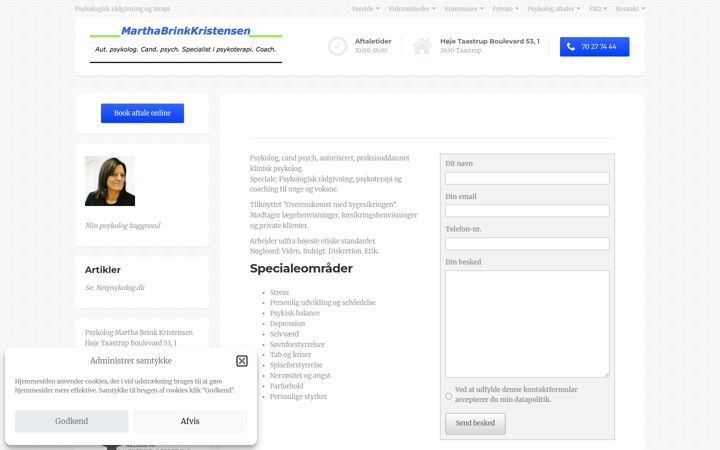Image resolution: width=720 pixels, height=450 pixels.
Task: Click Book aftale online button
Action: (x=142, y=113)
